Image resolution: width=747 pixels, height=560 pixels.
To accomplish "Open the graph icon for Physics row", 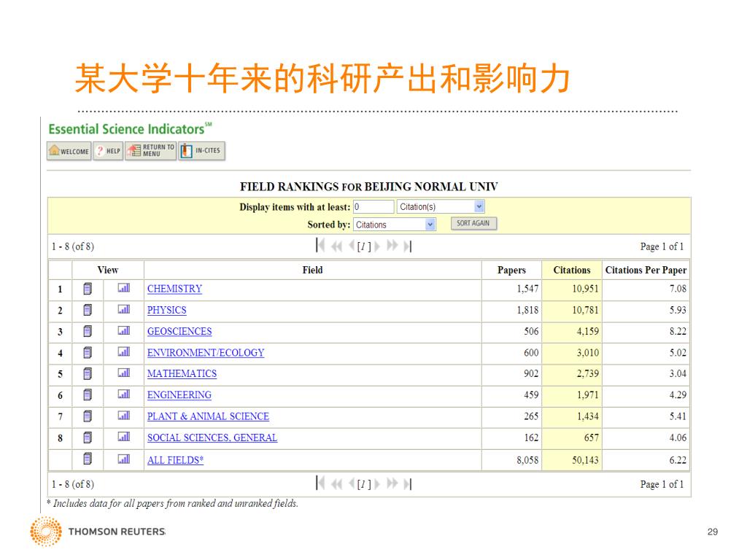I will pyautogui.click(x=124, y=309).
